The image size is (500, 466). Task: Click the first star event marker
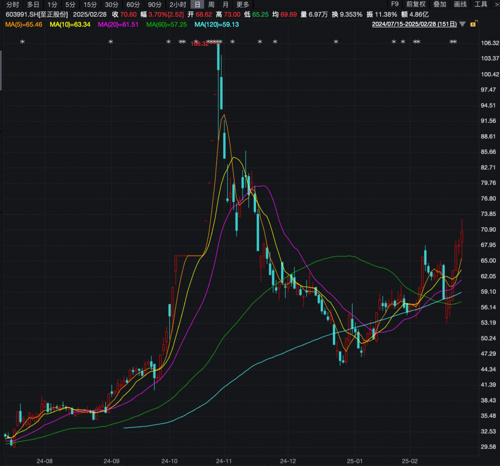pos(22,42)
